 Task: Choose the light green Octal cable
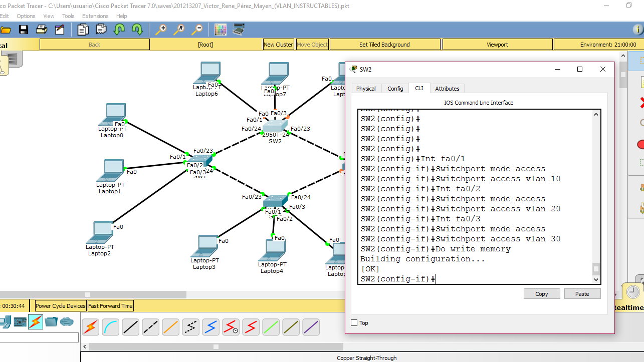pos(271,327)
